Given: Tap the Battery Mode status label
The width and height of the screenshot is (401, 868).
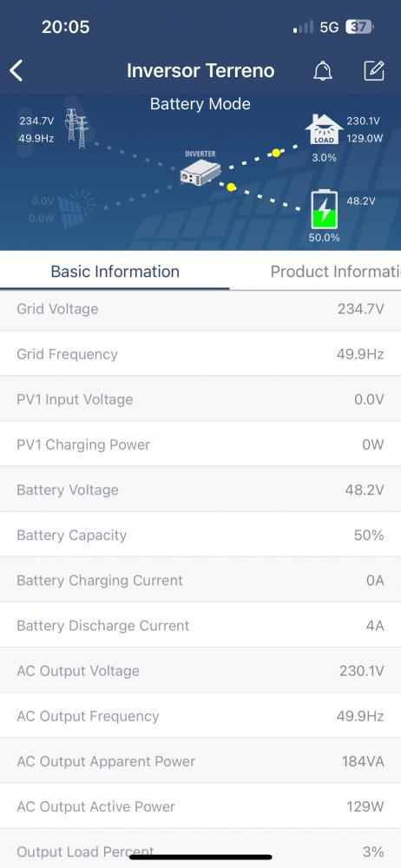Looking at the screenshot, I should [x=200, y=104].
